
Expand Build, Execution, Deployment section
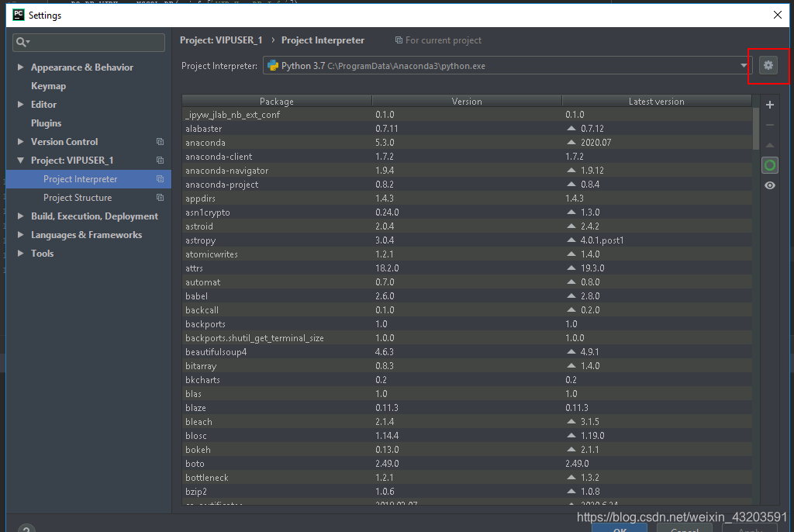coord(20,216)
